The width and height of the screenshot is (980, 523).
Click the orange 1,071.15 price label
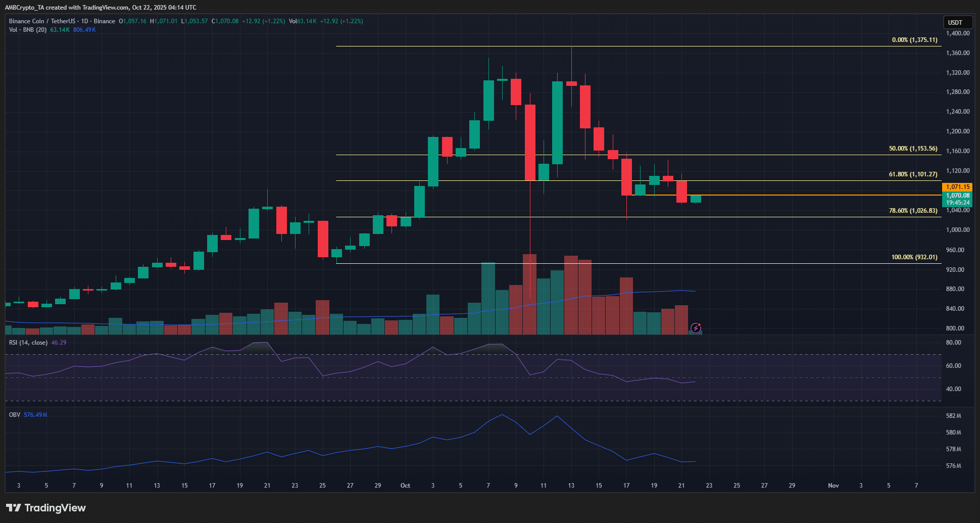click(x=957, y=187)
